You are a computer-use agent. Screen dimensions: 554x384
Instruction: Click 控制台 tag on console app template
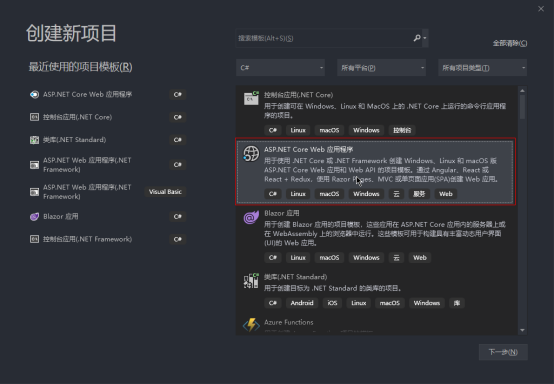[402, 130]
